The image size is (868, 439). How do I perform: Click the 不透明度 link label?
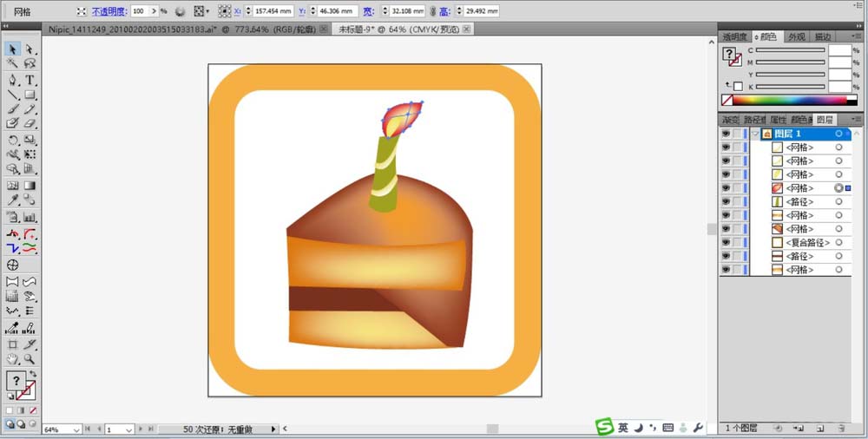point(109,12)
